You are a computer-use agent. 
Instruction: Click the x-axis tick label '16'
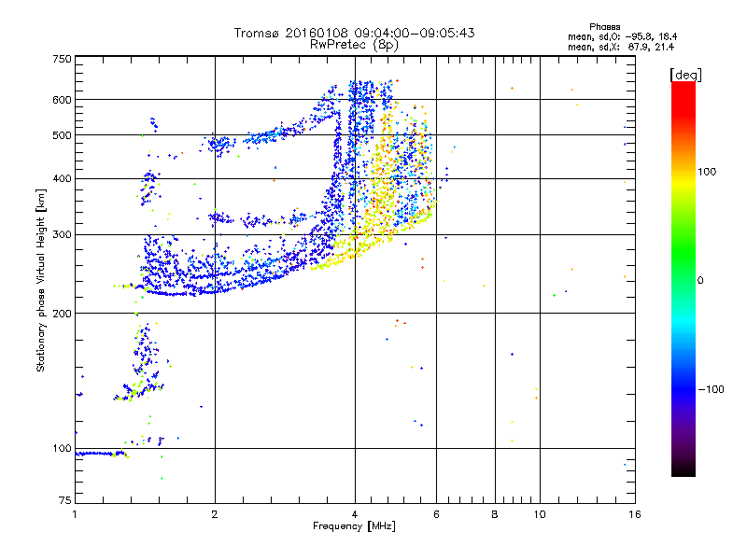point(635,514)
